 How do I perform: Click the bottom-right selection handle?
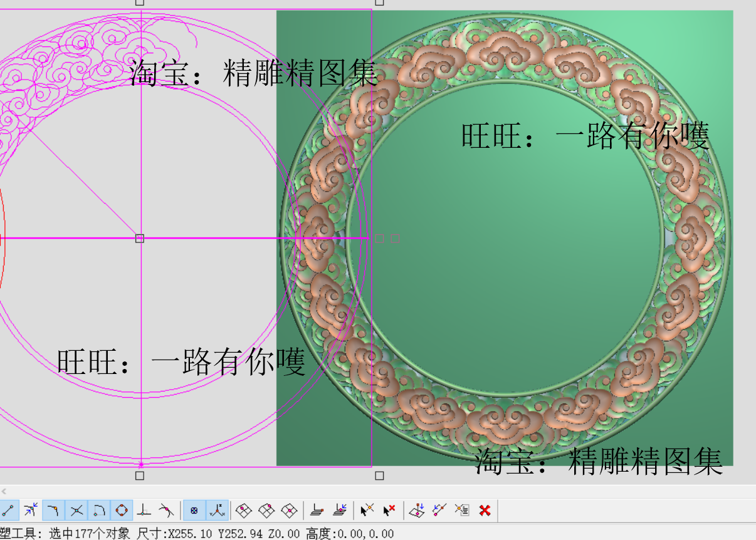pyautogui.click(x=379, y=476)
